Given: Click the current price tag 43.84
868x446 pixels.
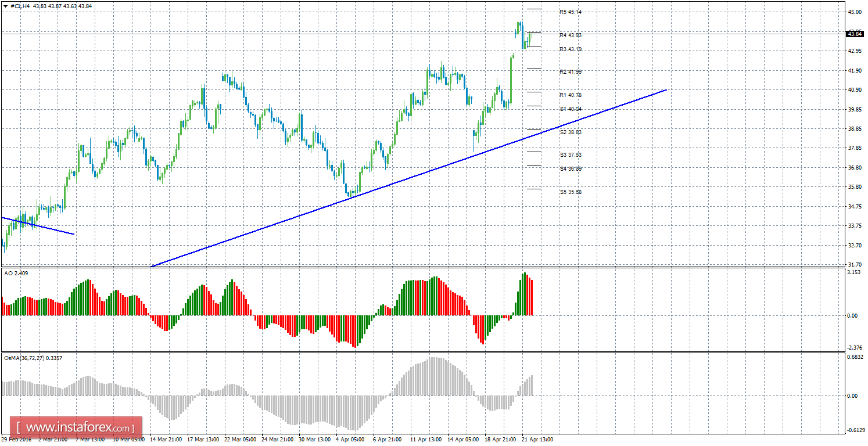Looking at the screenshot, I should (855, 34).
